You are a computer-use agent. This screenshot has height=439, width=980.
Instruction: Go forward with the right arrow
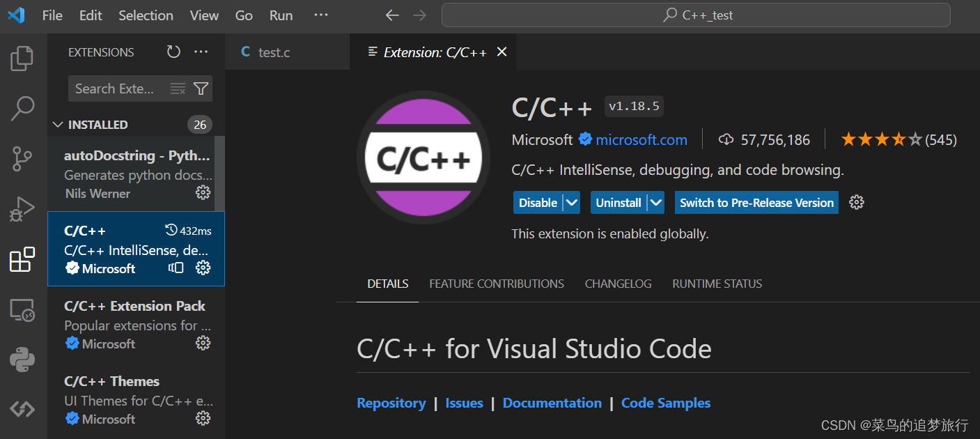click(419, 15)
